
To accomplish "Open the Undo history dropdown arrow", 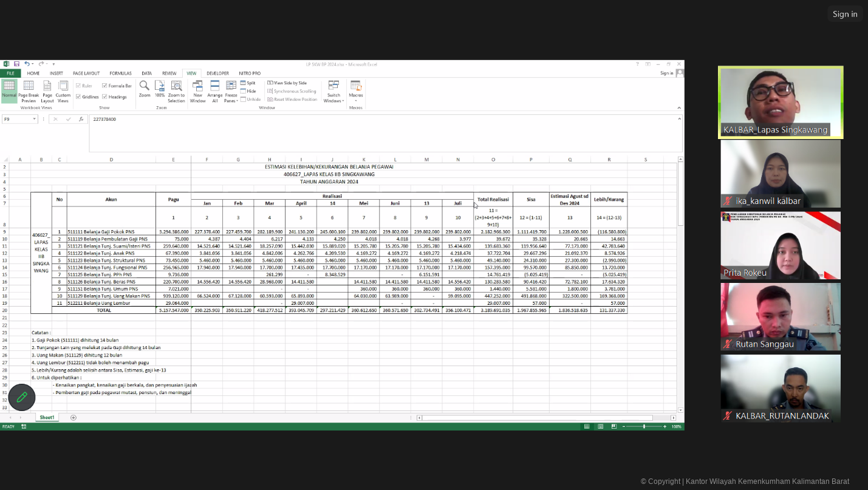I will click(x=33, y=64).
